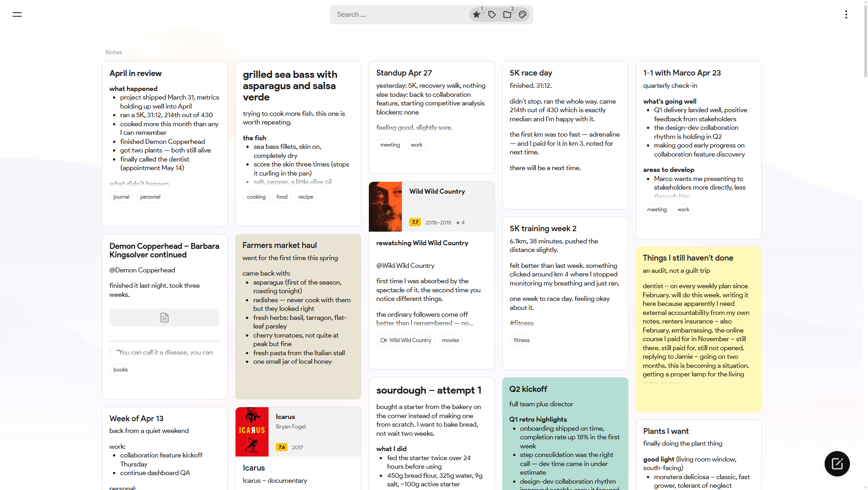Select the work tag on 1-1 with Marco note

684,209
